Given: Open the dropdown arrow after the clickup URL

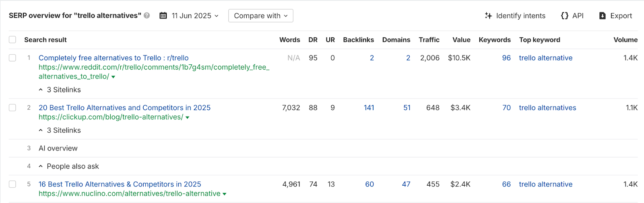Looking at the screenshot, I should pos(187,117).
